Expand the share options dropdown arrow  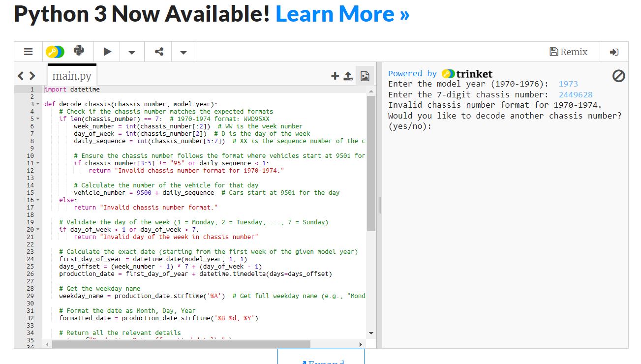click(183, 52)
